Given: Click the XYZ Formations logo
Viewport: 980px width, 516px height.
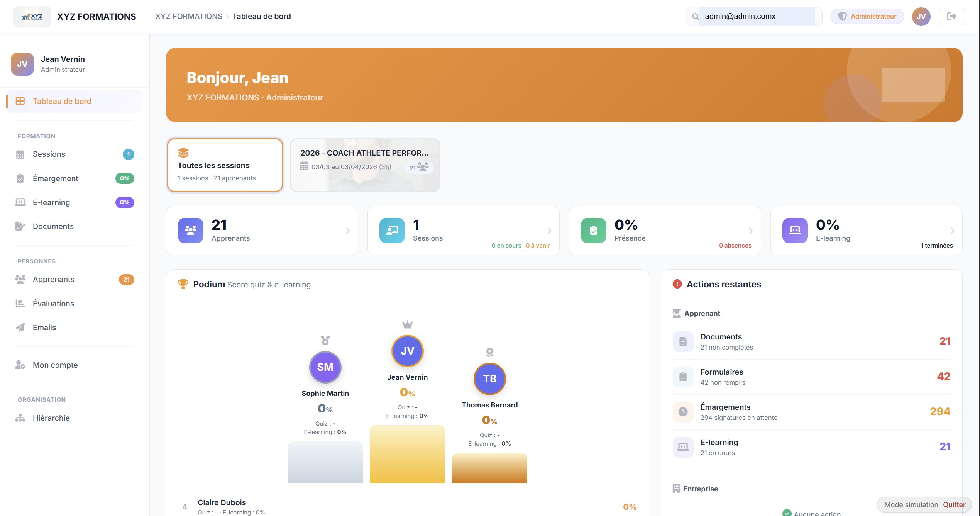Looking at the screenshot, I should (32, 16).
